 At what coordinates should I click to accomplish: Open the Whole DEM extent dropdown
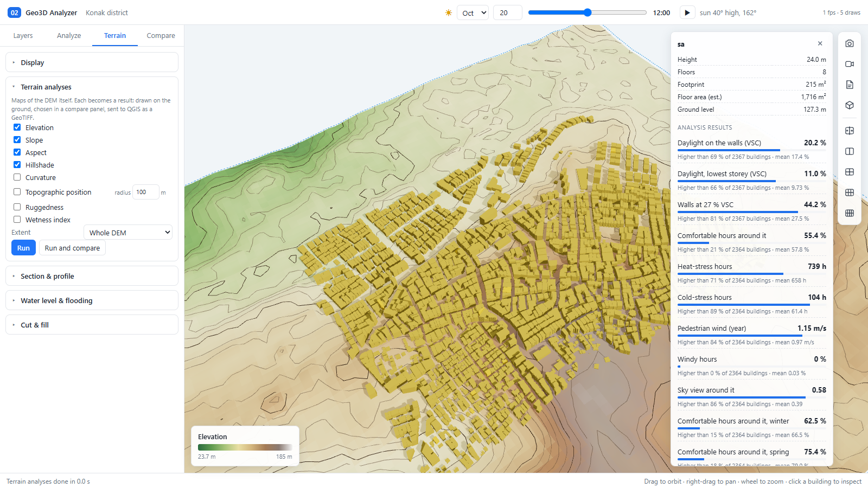[128, 232]
